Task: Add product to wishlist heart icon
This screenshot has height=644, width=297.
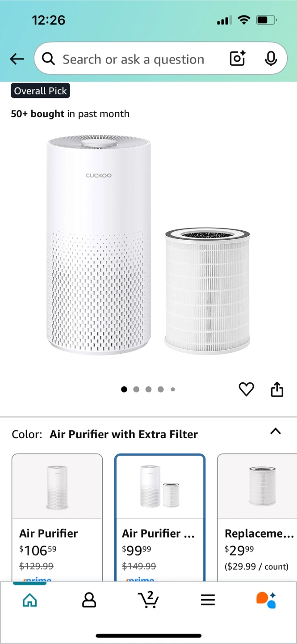Action: pos(246,389)
